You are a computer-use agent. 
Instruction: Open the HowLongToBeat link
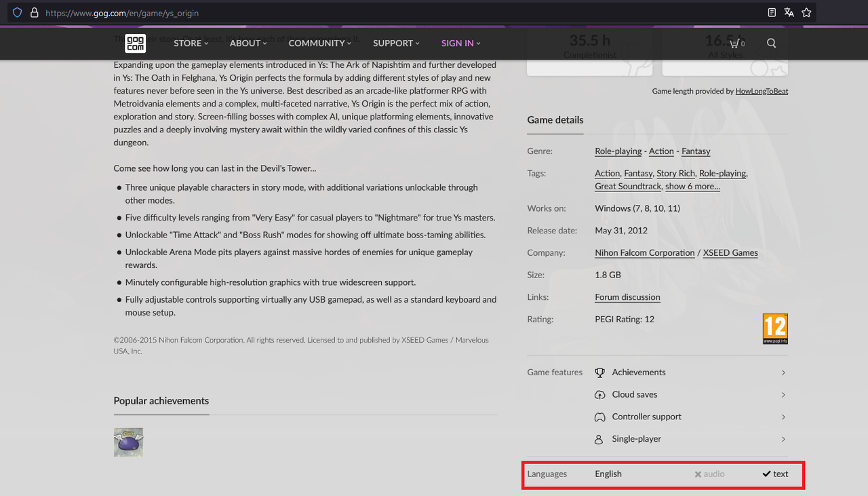pyautogui.click(x=762, y=91)
